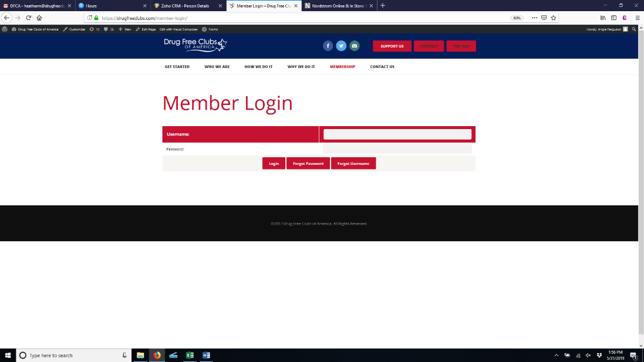Screen dimensions: 644x362
Task: Expand the page actions three-dot menu
Action: 534,18
